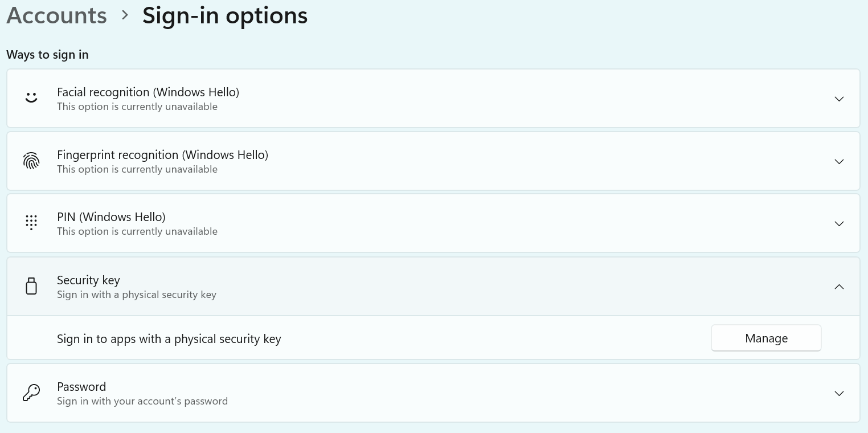Image resolution: width=868 pixels, height=433 pixels.
Task: Click the Fingerprint recognition icon
Action: coord(31,161)
